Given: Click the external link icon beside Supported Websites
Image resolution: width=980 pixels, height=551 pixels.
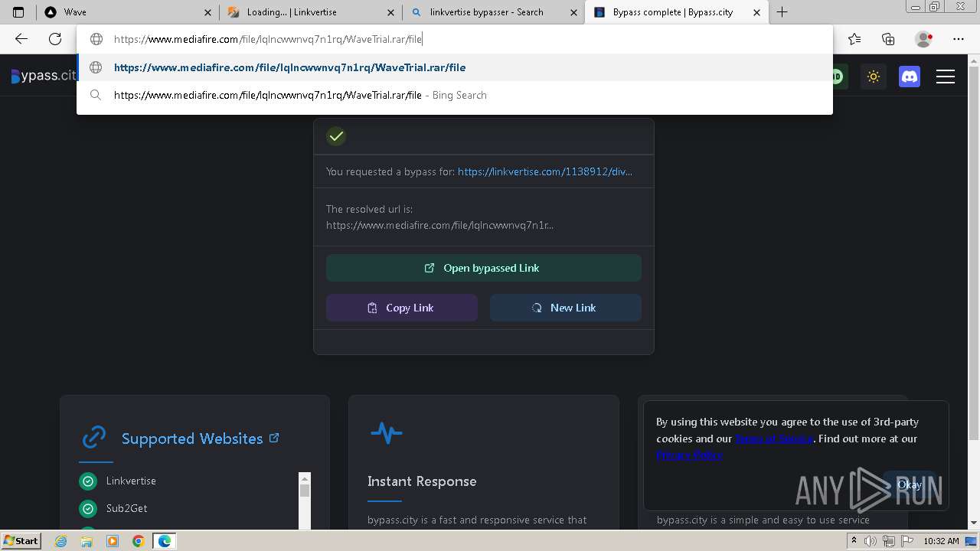Looking at the screenshot, I should point(274,438).
